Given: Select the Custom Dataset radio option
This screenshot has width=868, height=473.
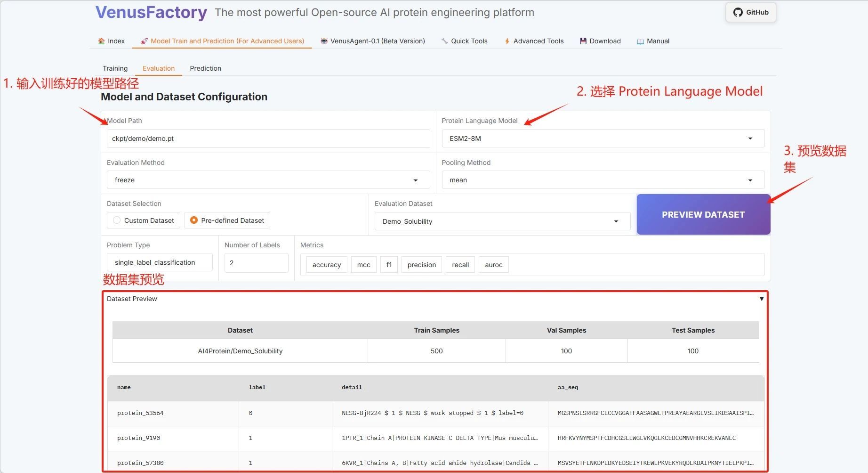Looking at the screenshot, I should (117, 220).
